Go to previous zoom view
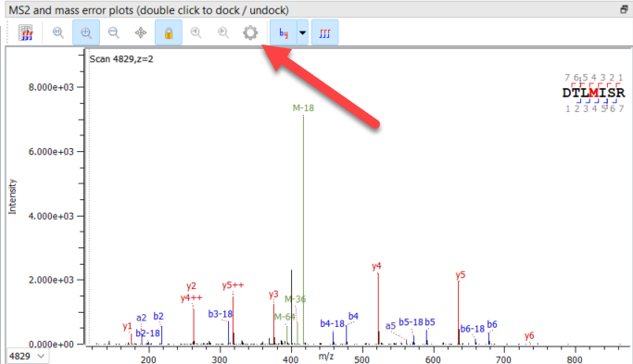 pos(196,32)
